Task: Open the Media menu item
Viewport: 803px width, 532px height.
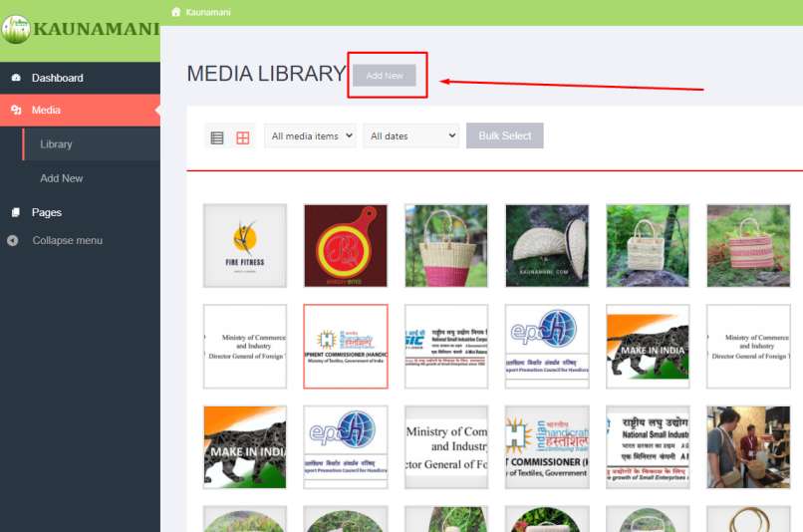Action: (80, 111)
